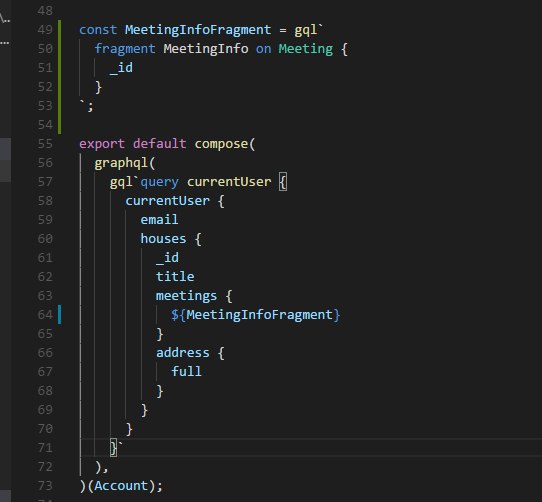The height and width of the screenshot is (502, 542).
Task: Click line number 64 in the gutter
Action: coord(45,315)
